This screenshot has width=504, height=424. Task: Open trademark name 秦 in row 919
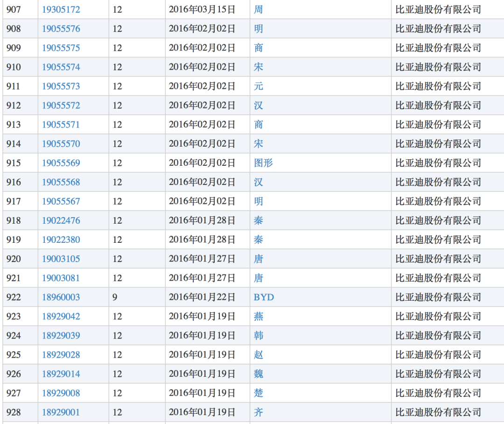click(259, 240)
